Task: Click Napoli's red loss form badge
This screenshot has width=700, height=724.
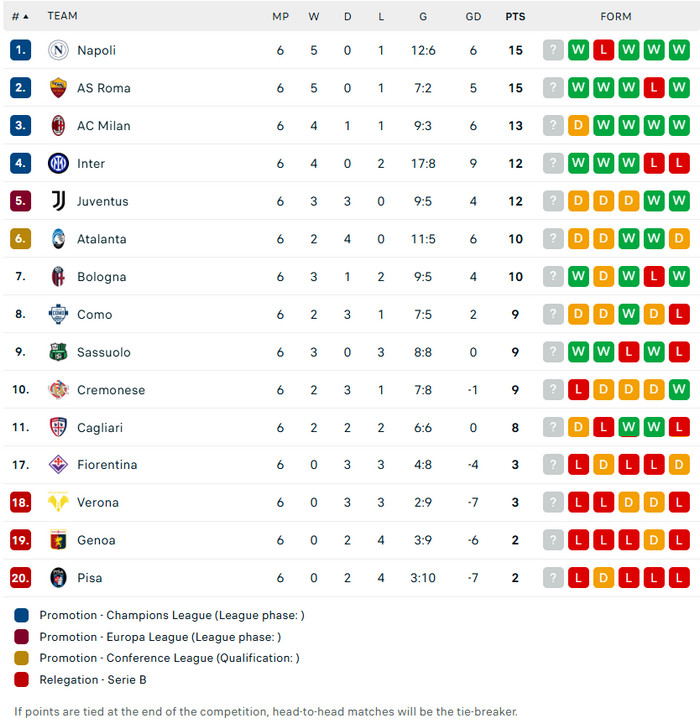Action: pos(603,50)
